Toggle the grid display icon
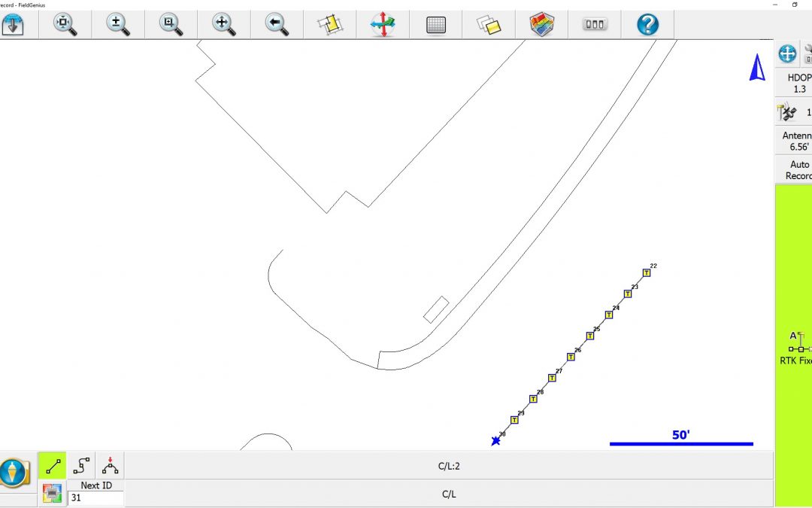 click(x=436, y=24)
